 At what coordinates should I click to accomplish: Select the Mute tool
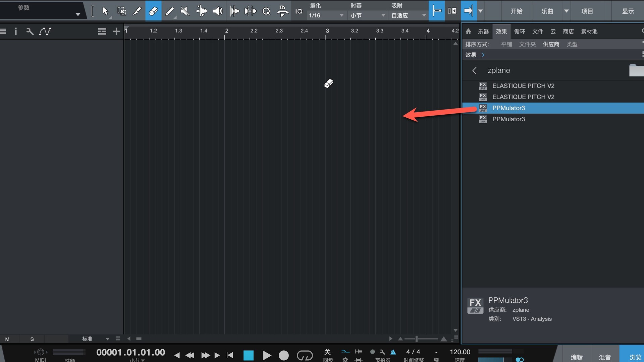(x=185, y=11)
